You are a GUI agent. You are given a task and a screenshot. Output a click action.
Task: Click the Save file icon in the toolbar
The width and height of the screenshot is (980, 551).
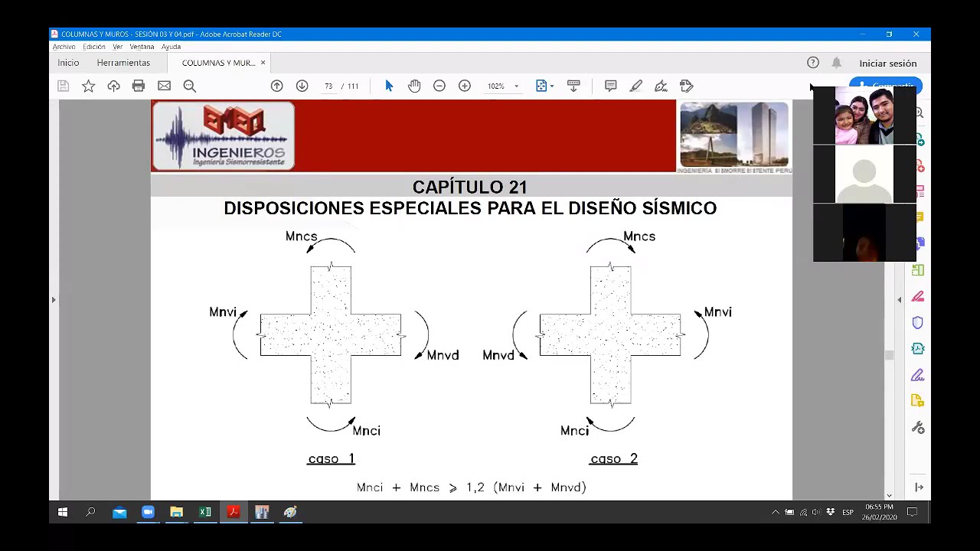coord(64,86)
